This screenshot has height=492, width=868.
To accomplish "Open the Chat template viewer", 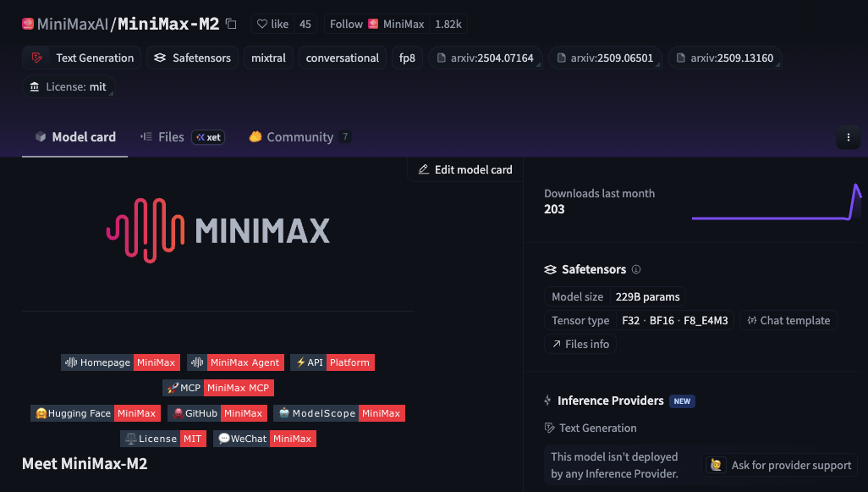I will pyautogui.click(x=788, y=321).
